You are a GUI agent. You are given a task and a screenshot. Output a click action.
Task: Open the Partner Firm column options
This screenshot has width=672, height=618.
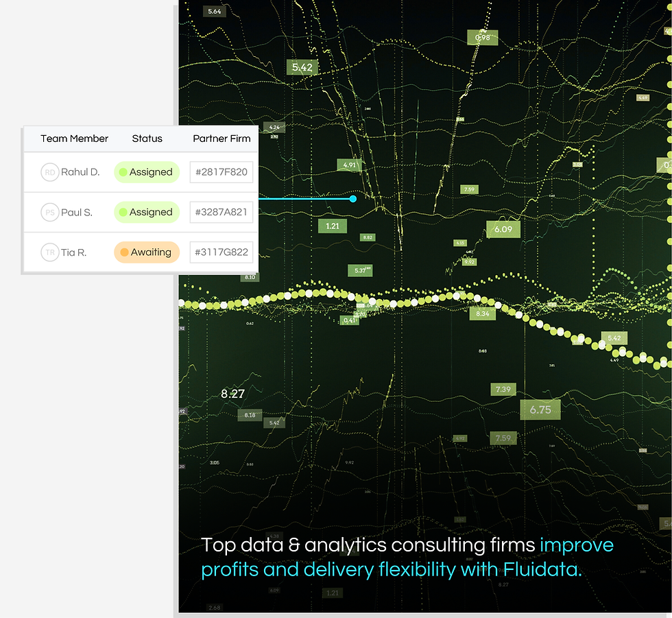click(x=221, y=139)
